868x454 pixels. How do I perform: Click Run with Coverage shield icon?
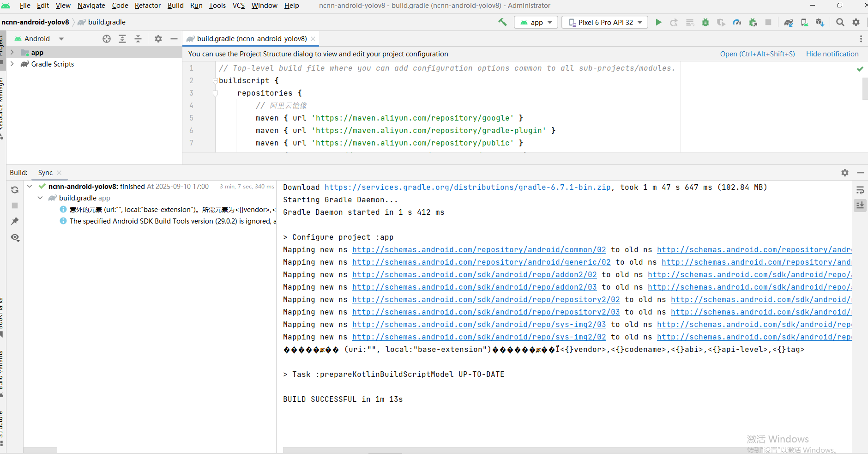click(721, 22)
